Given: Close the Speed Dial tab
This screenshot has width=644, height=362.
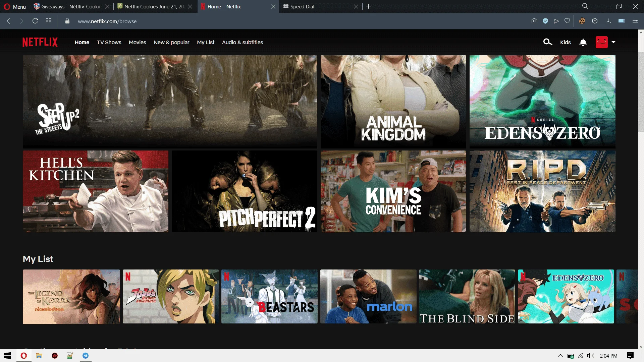Looking at the screenshot, I should (356, 6).
